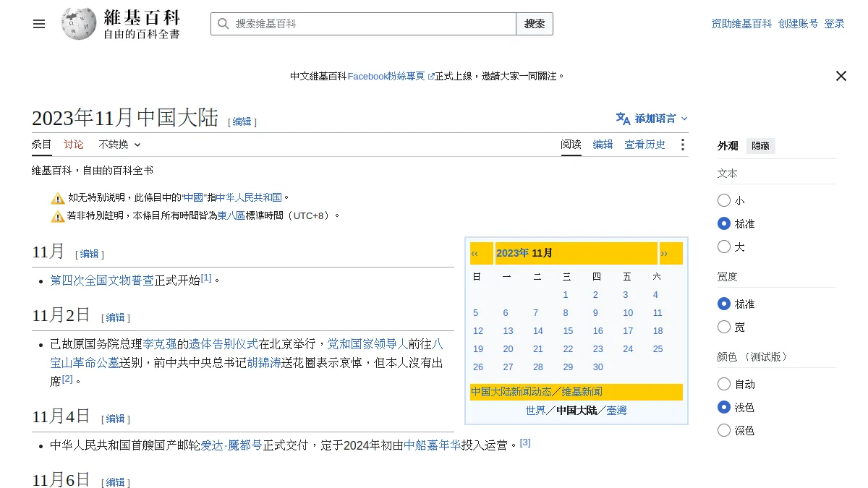Viewport: 868px width, 488px height.
Task: Open the three-dot page tools menu
Action: [x=682, y=145]
